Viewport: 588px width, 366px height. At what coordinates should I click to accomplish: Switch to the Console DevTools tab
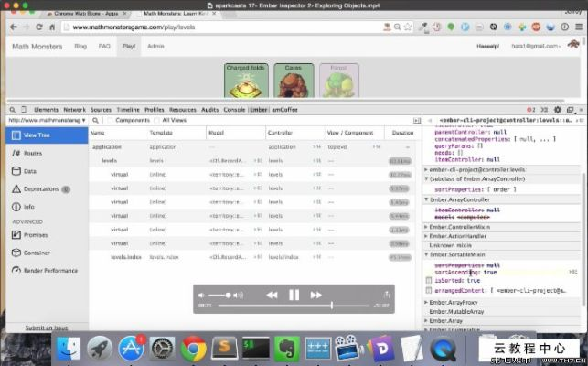tap(234, 110)
